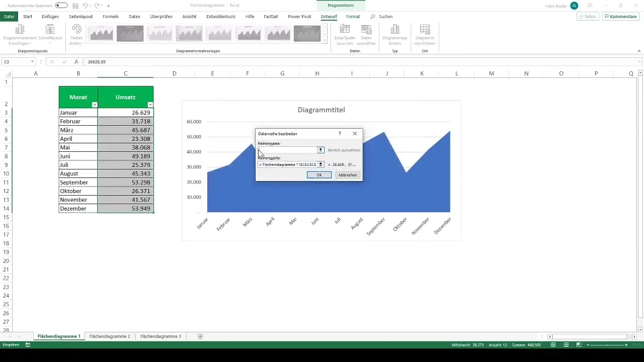Screen dimensions: 644x362
Task: Click the ribbon display options icon
Action: pyautogui.click(x=590, y=6)
